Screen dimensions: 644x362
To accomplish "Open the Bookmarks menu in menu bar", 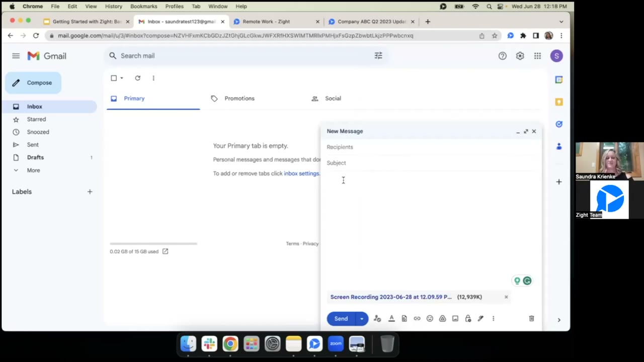I will (143, 7).
